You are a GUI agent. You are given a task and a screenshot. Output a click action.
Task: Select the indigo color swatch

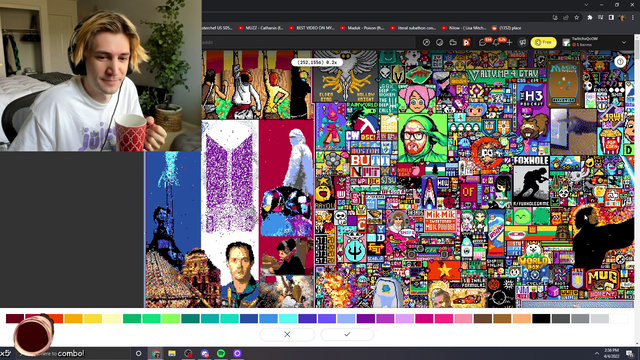(307, 318)
